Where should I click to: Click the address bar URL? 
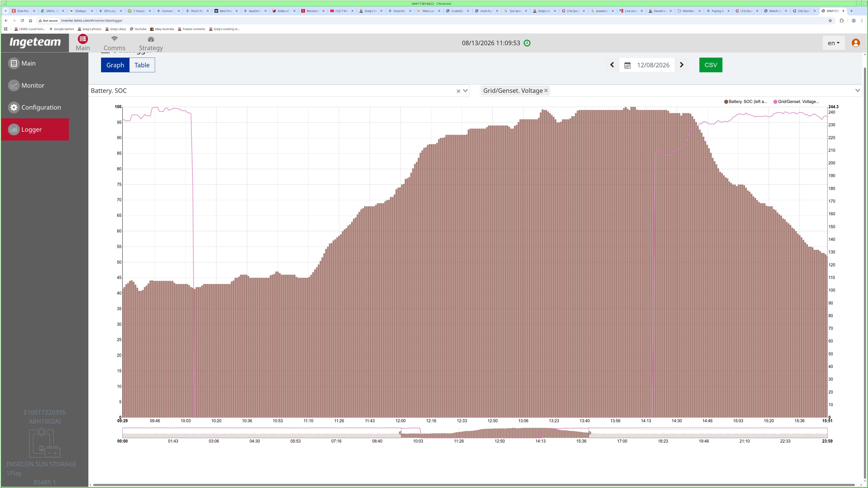(92, 21)
